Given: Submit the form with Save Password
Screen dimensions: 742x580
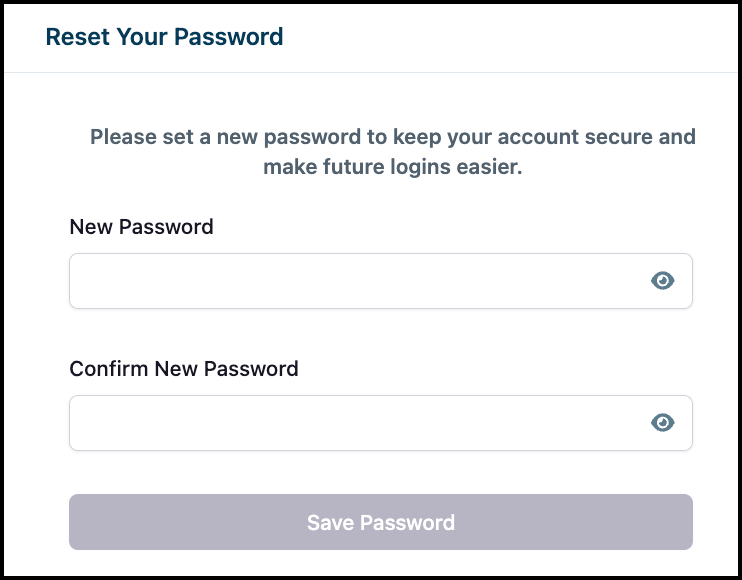Looking at the screenshot, I should point(380,522).
